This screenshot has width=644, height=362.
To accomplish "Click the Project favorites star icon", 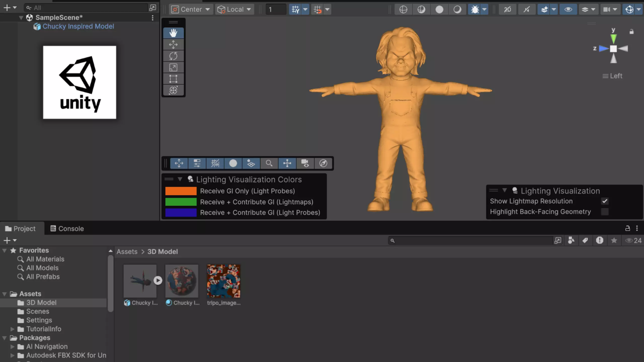I will [x=614, y=241].
